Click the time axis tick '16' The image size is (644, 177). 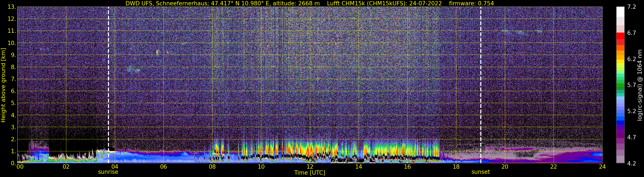[407, 167]
